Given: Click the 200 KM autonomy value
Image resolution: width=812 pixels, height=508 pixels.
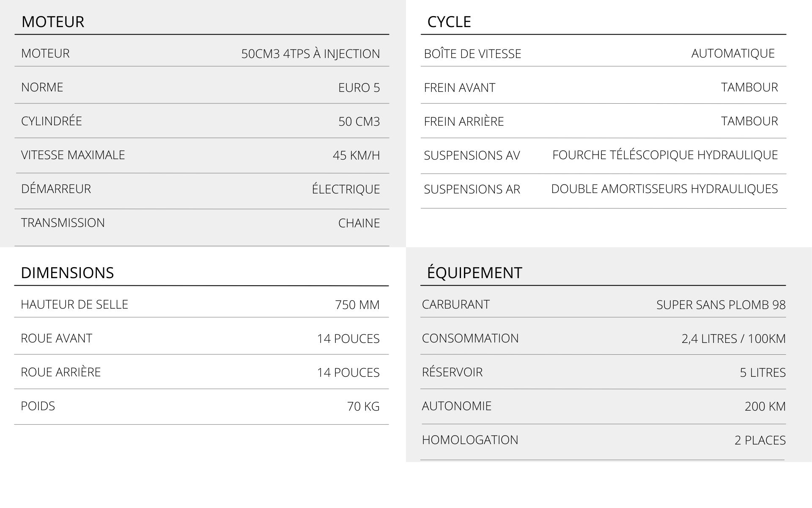Looking at the screenshot, I should [x=765, y=406].
